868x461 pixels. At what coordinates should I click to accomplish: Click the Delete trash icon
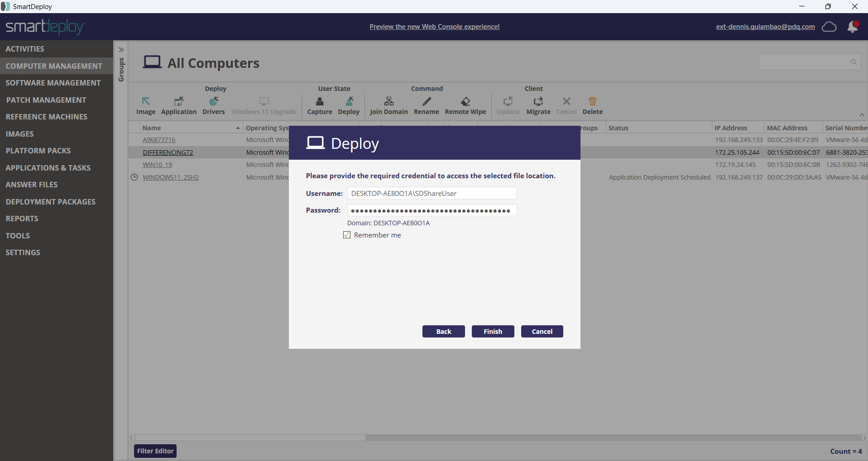[592, 102]
